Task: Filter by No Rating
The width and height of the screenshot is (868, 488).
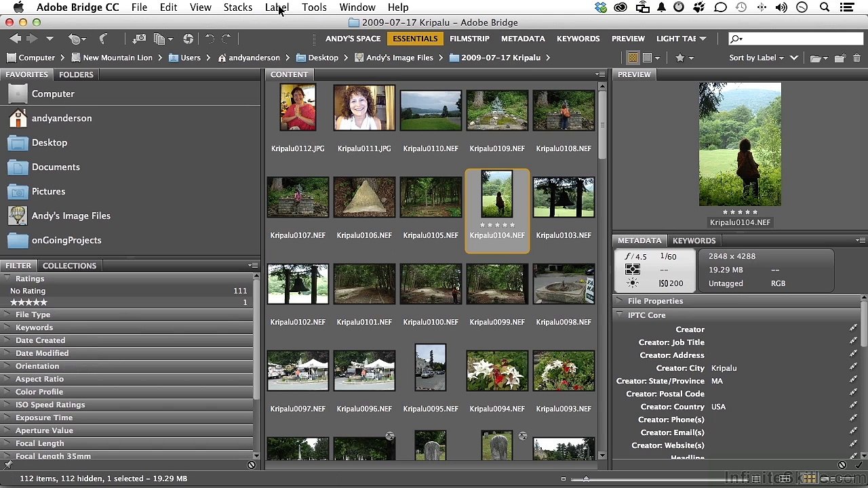Action: pyautogui.click(x=127, y=291)
